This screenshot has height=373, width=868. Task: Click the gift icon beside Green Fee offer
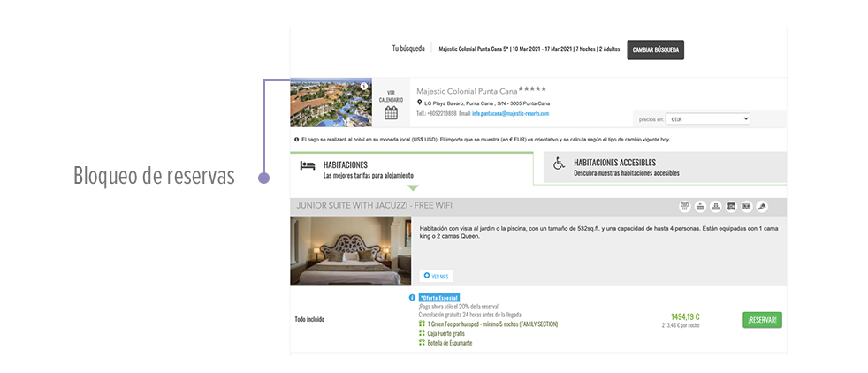422,324
